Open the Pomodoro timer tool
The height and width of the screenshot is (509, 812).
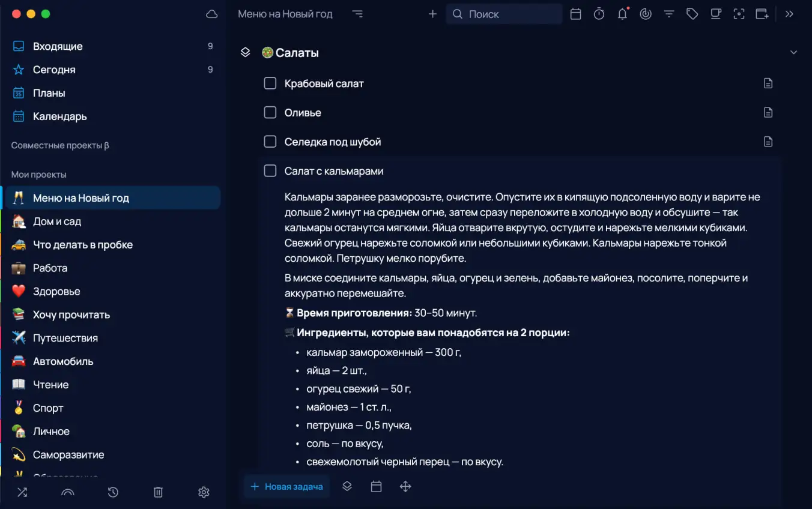(599, 13)
